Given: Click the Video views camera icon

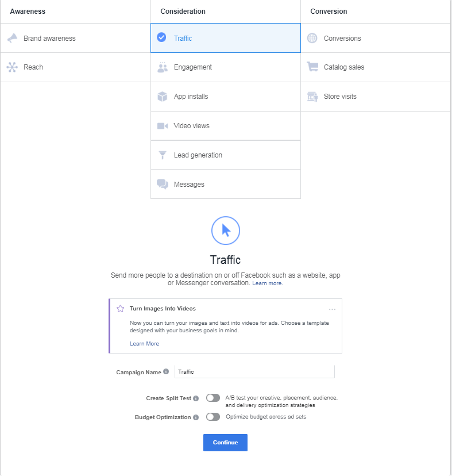Looking at the screenshot, I should point(163,126).
